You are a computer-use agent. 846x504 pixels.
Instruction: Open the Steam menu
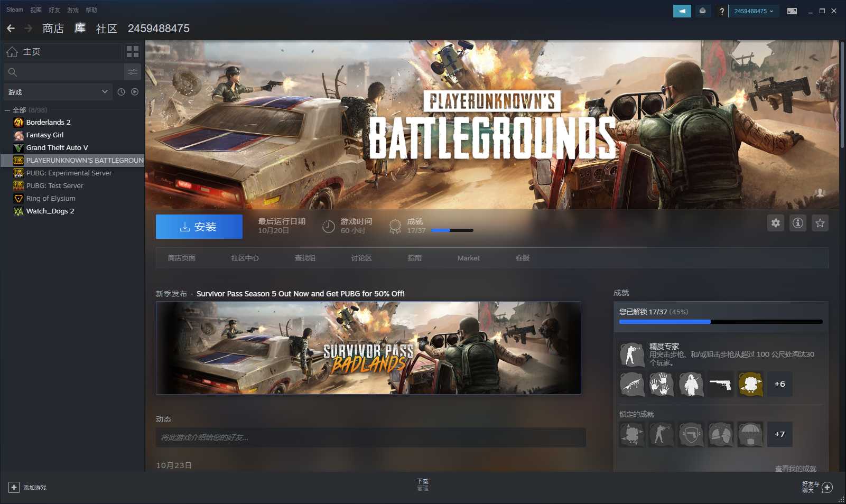(x=15, y=10)
